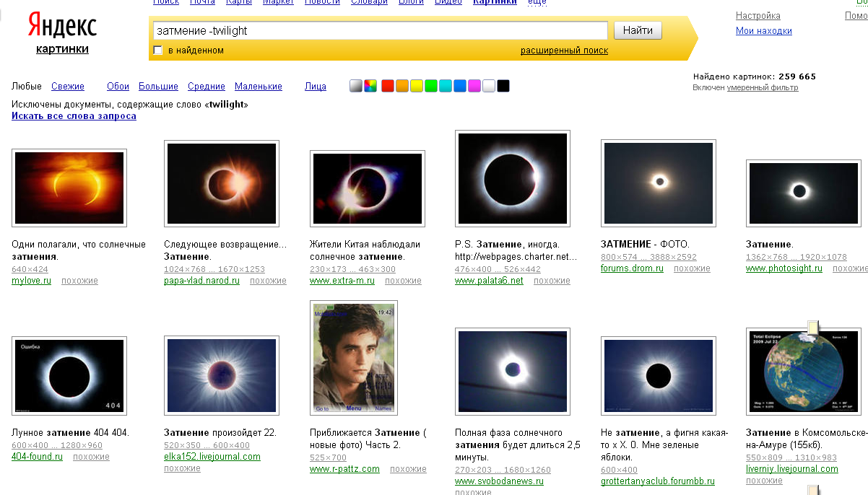
Task: Filter images by red color
Action: pos(388,86)
